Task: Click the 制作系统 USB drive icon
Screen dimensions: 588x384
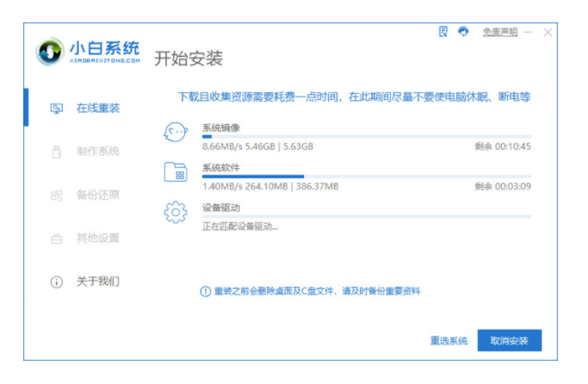Action: [x=57, y=152]
